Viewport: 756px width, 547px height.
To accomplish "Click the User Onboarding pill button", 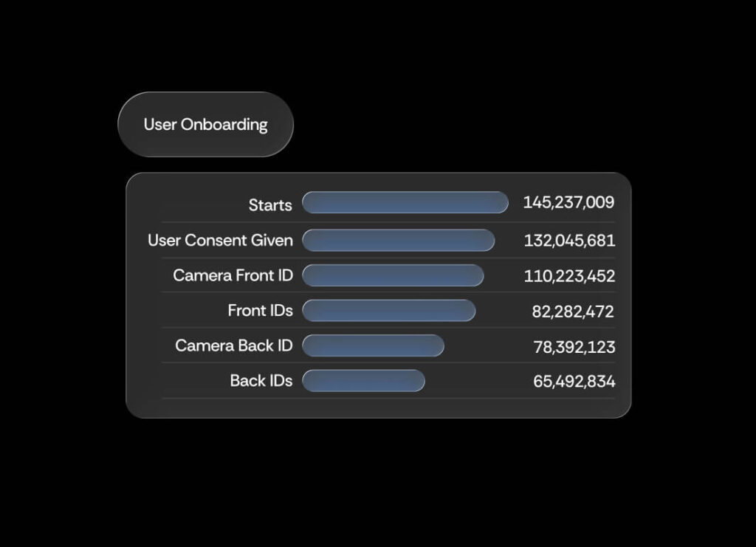I will tap(205, 124).
